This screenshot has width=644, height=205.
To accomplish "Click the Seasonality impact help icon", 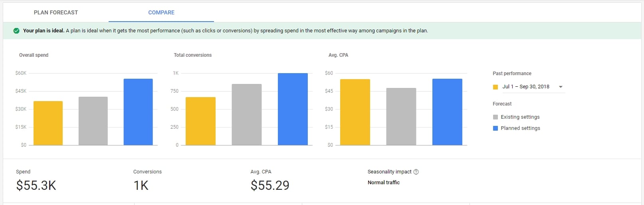I will pos(416,172).
